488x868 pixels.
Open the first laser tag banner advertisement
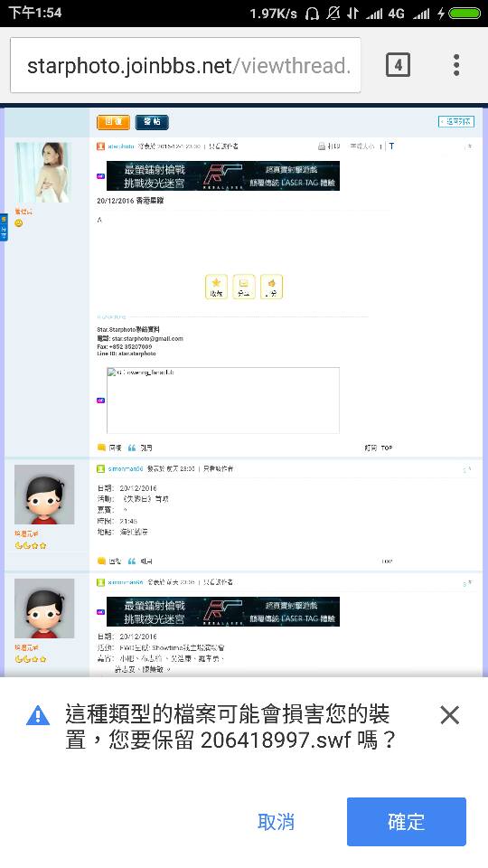coord(223,175)
